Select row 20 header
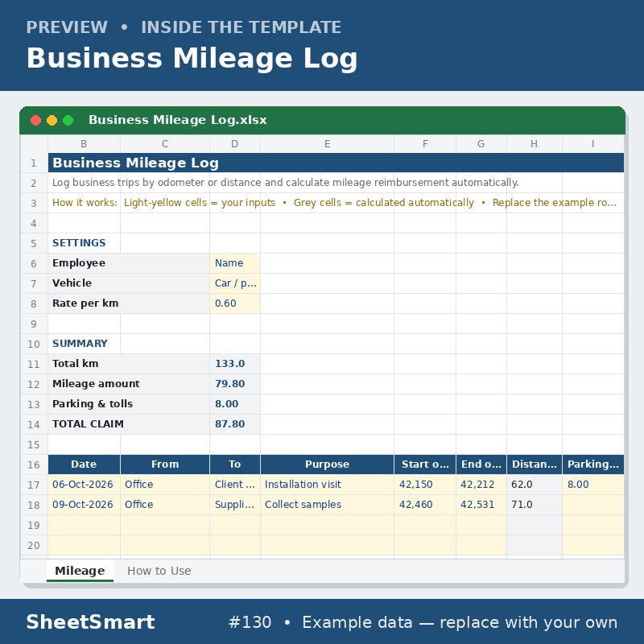 (34, 545)
